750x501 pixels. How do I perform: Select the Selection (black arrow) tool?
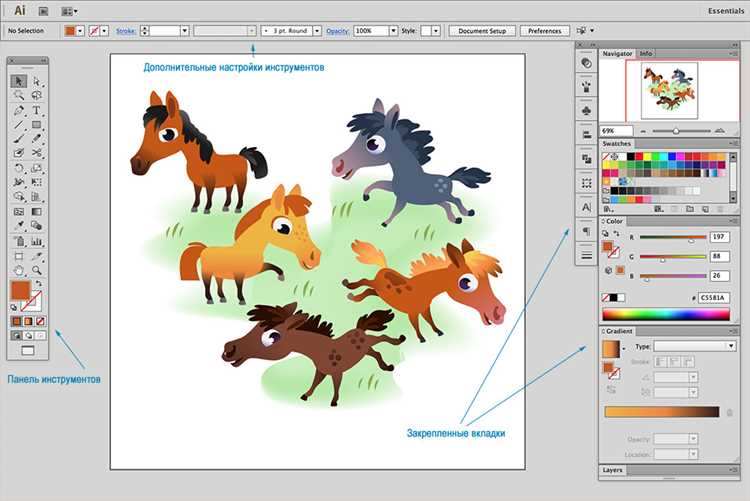[19, 81]
